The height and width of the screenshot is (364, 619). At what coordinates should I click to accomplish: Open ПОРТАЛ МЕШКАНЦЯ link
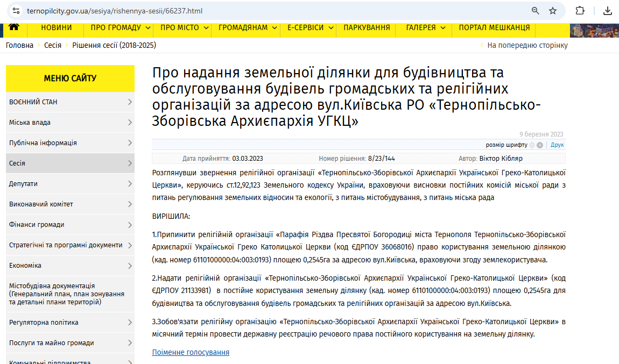[494, 27]
